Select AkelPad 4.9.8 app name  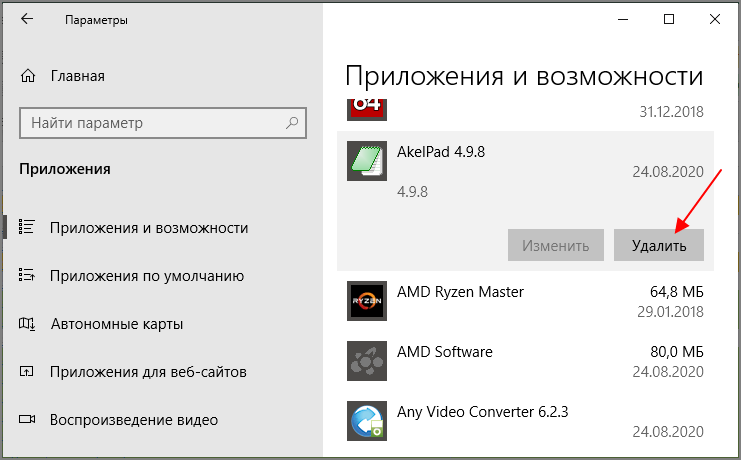click(441, 152)
